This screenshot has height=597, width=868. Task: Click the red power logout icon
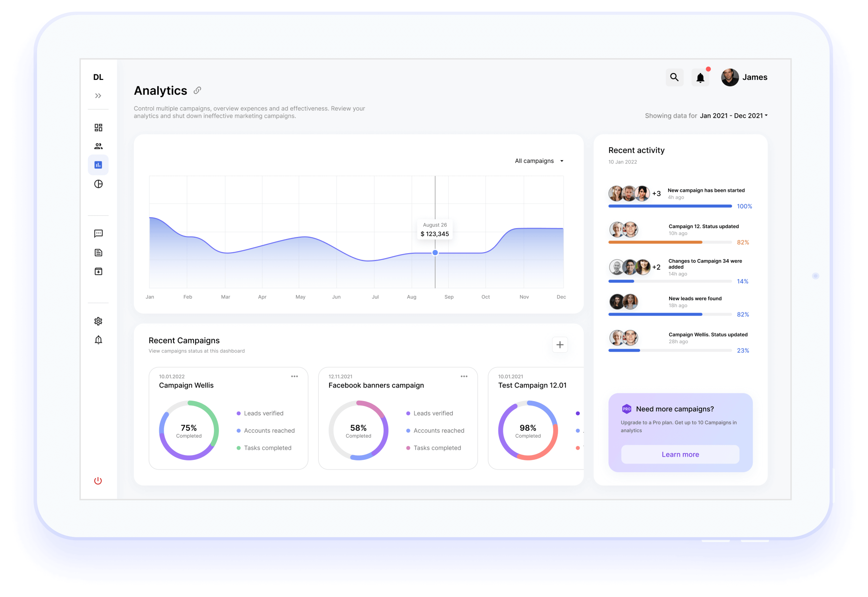point(98,481)
